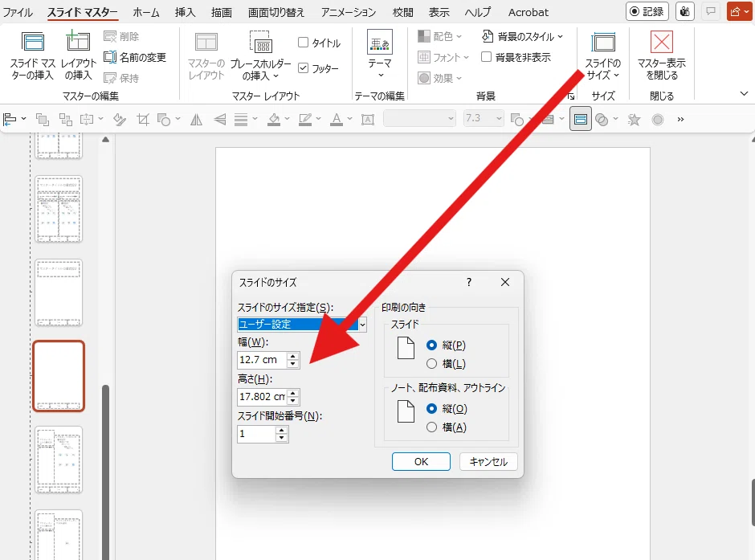The height and width of the screenshot is (560, 755).
Task: Open the File (ファイル) tab
Action: point(18,12)
